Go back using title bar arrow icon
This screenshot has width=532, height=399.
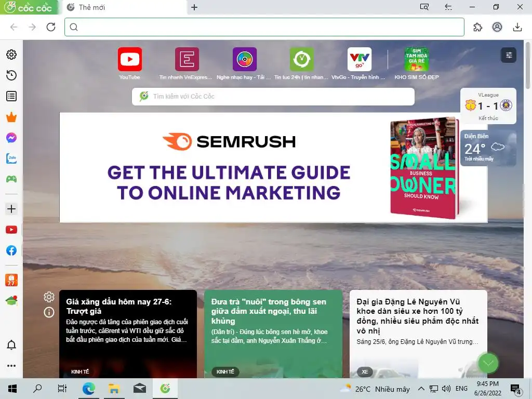tap(448, 7)
